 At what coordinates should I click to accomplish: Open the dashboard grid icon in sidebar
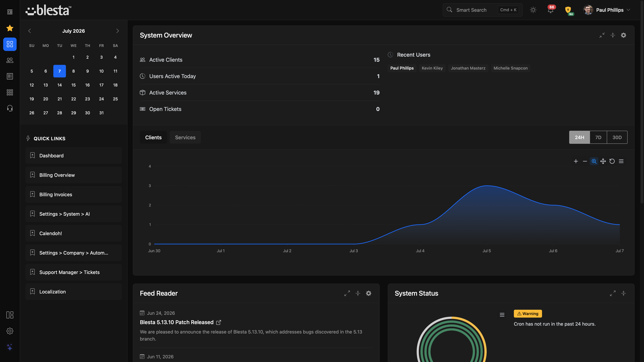click(10, 44)
